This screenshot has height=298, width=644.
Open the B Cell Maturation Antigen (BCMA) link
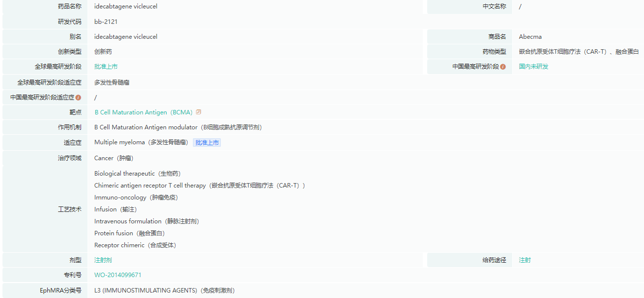(144, 112)
